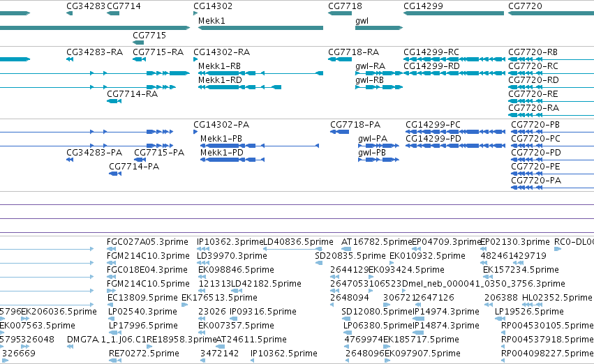The height and width of the screenshot is (364, 594).
Task: Select protein CG34283-PA label
Action: click(94, 153)
